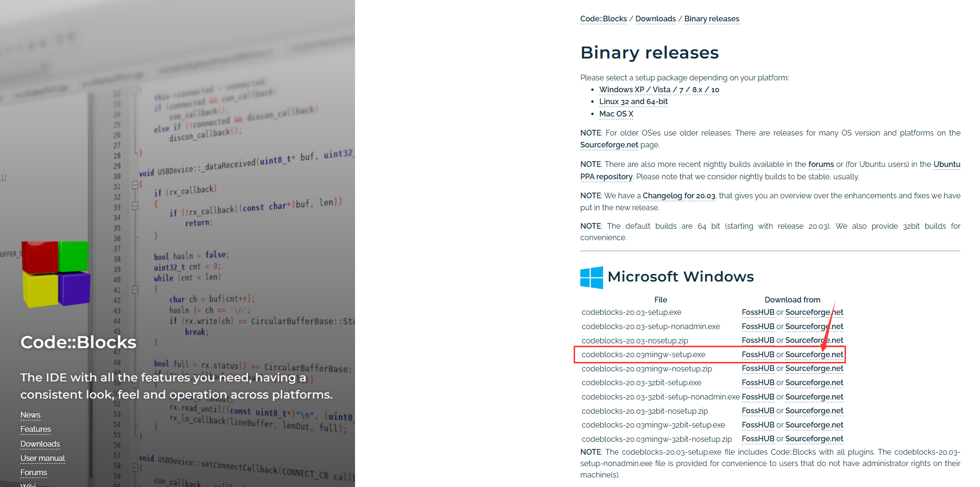
Task: Download codeblocks-20.03-32bit-setup-nonadmin.exe from FossHUB
Action: (758, 397)
